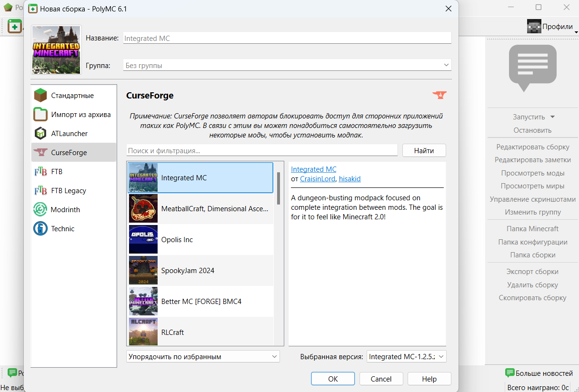579x392 pixels.
Task: Select the Better MC [FORGE] BMC4 row text
Action: [201, 301]
